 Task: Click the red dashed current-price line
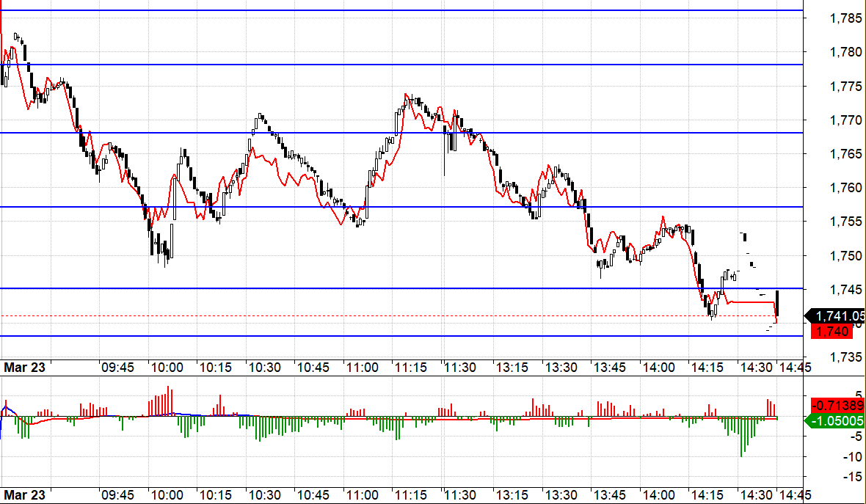point(367,316)
